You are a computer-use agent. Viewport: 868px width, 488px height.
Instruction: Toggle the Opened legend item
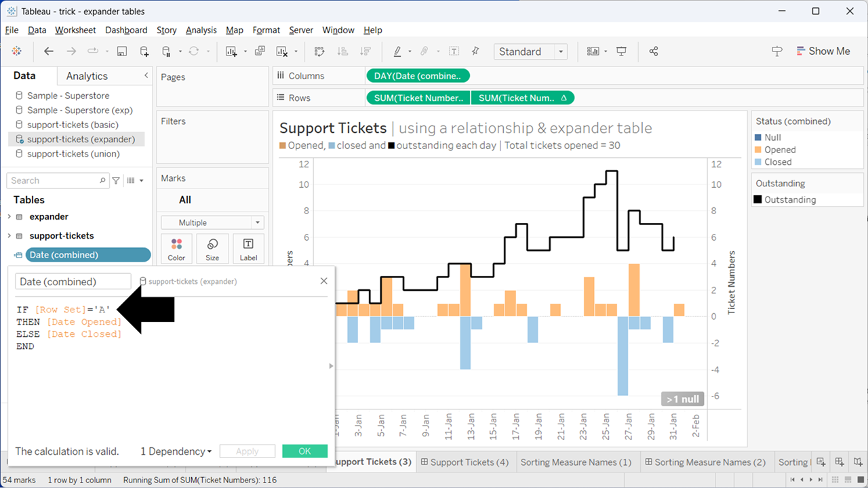(780, 150)
